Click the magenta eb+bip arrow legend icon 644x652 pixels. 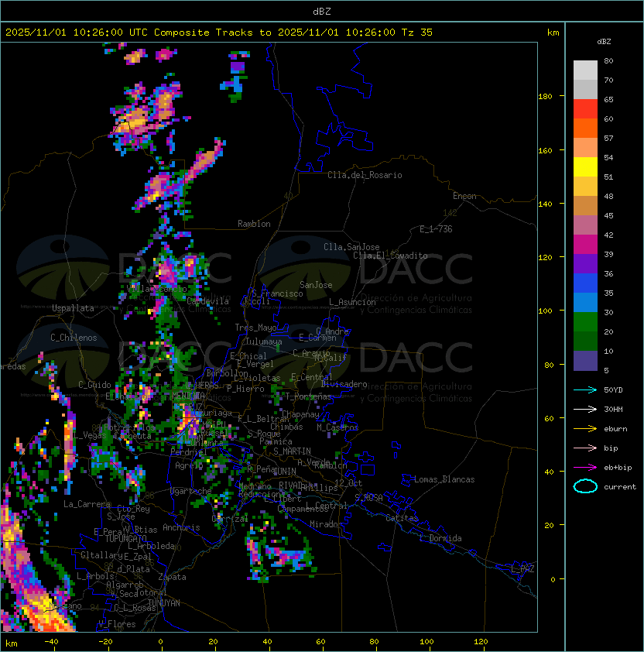click(585, 468)
